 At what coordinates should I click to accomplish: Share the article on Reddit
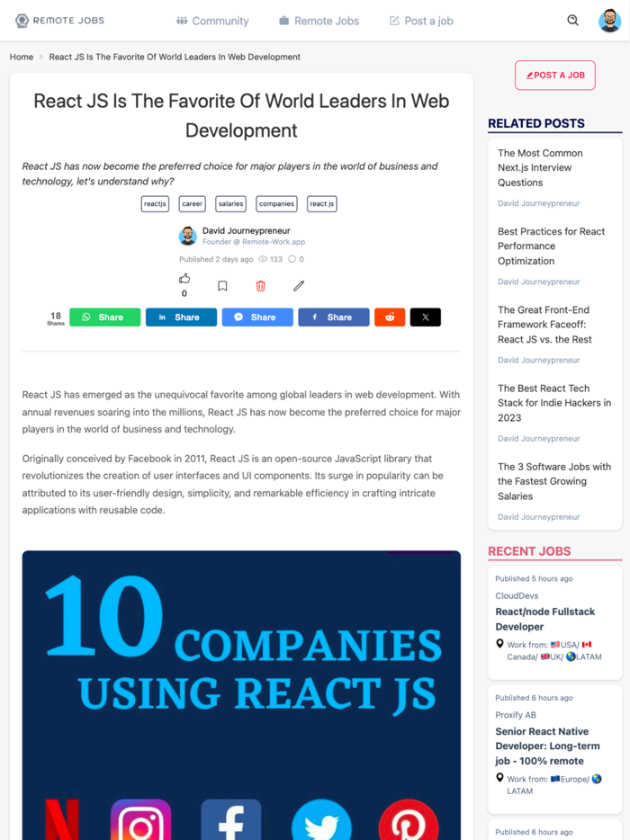[390, 317]
